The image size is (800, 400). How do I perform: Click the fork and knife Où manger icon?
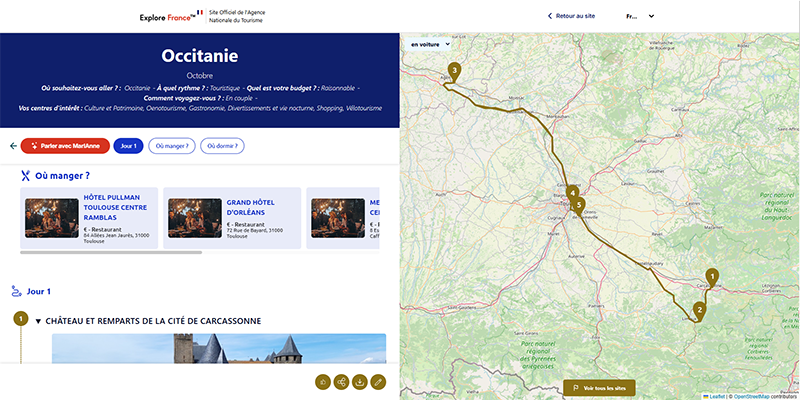[25, 176]
